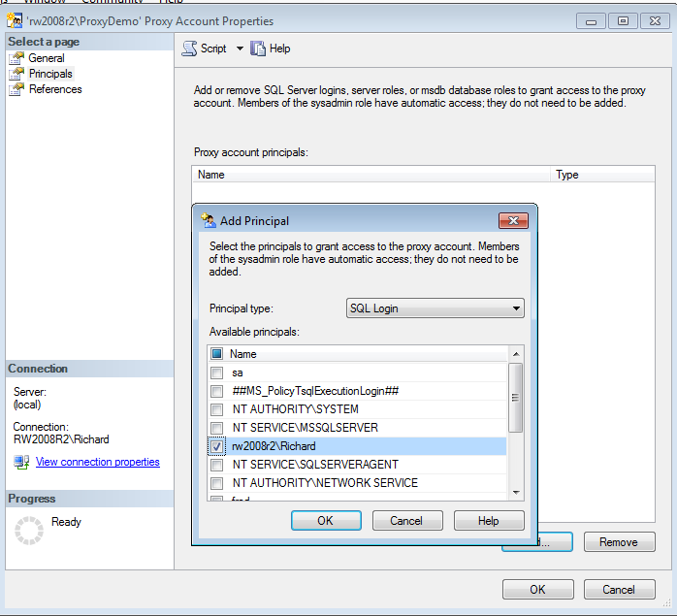Toggle the select-all checkbox in Name header
Screen dimensions: 677x616
pos(216,354)
